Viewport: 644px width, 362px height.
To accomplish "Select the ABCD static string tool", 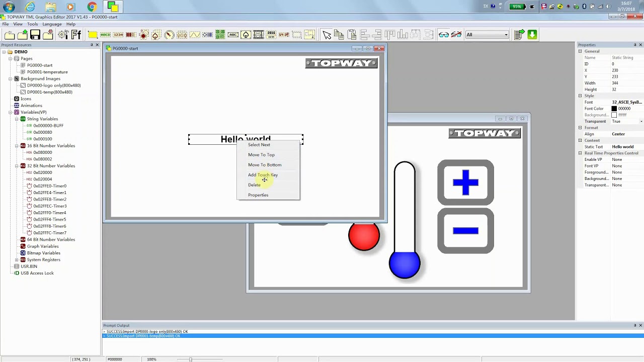I will coord(105,35).
